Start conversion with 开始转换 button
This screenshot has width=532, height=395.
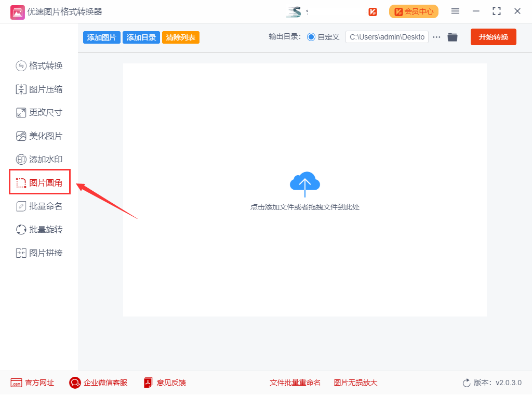pos(494,37)
